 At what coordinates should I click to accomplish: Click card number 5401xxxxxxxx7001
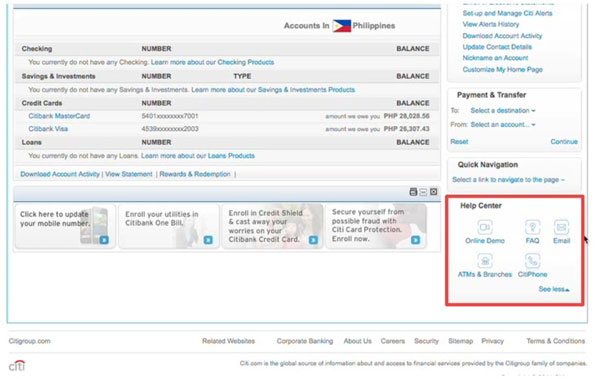[x=170, y=116]
